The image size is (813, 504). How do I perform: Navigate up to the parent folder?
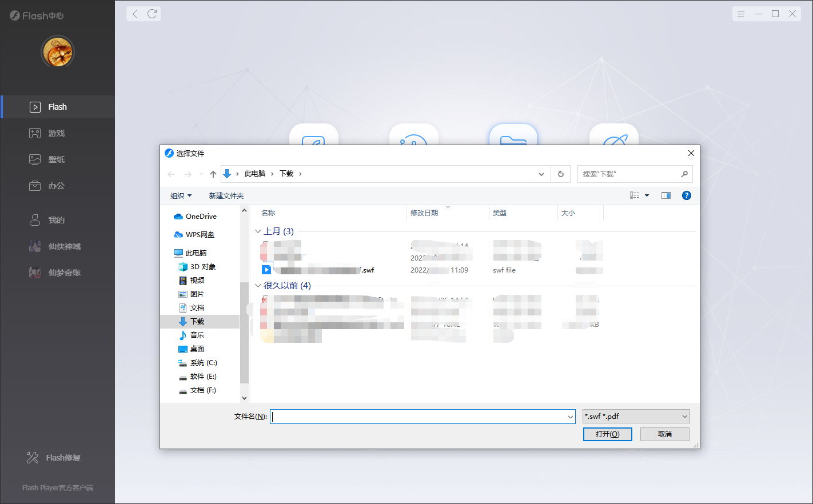point(213,174)
